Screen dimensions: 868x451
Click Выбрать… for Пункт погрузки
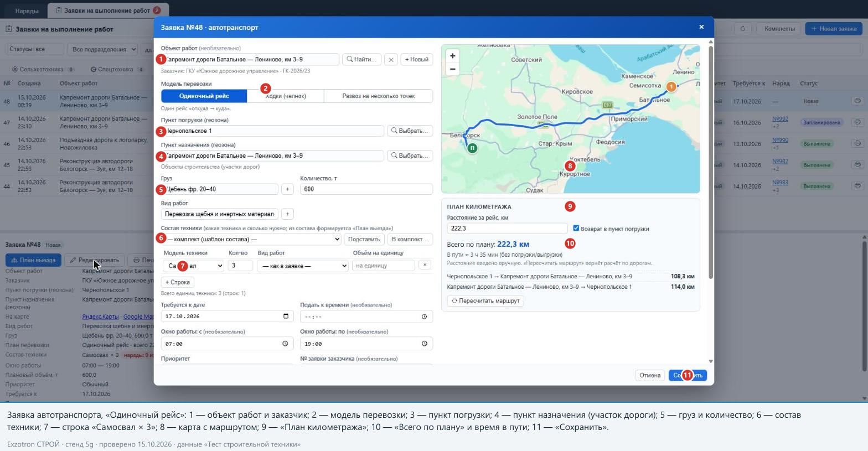410,131
